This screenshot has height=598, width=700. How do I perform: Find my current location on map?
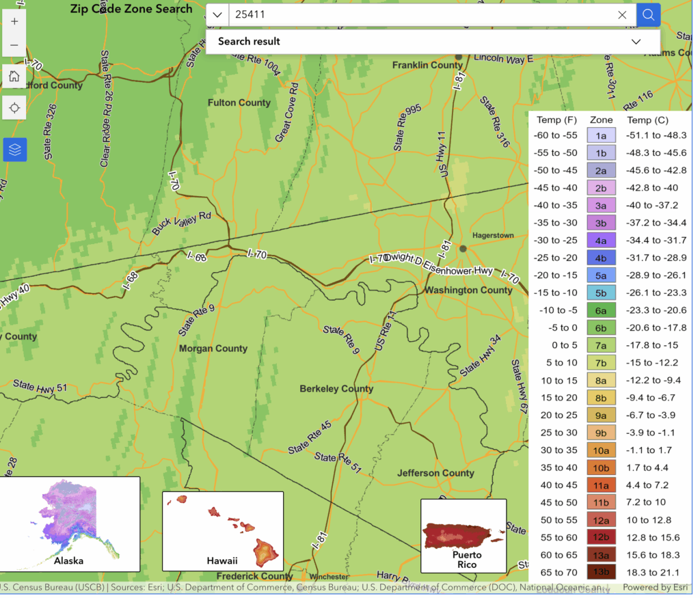tap(14, 107)
